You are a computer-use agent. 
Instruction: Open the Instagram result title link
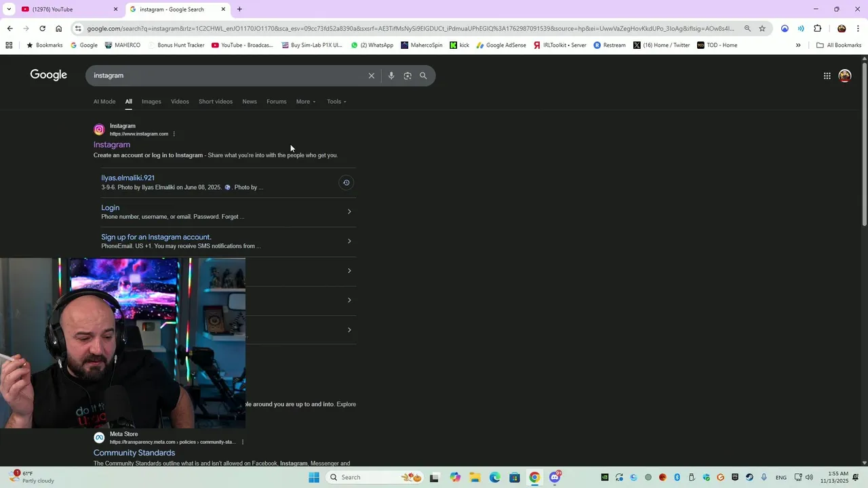[x=112, y=145]
